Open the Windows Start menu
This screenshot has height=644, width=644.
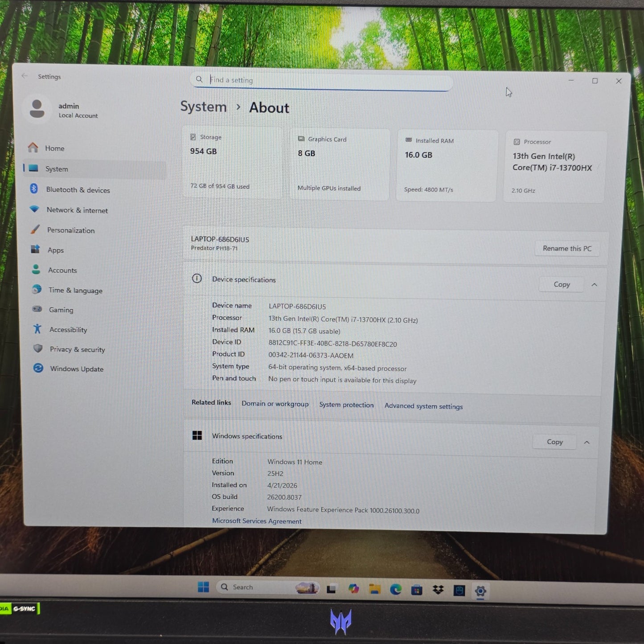point(204,587)
